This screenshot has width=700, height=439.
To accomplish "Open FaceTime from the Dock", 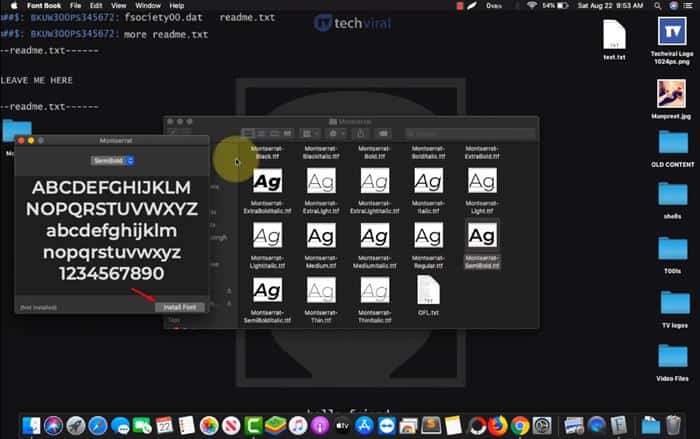I will pyautogui.click(x=142, y=426).
